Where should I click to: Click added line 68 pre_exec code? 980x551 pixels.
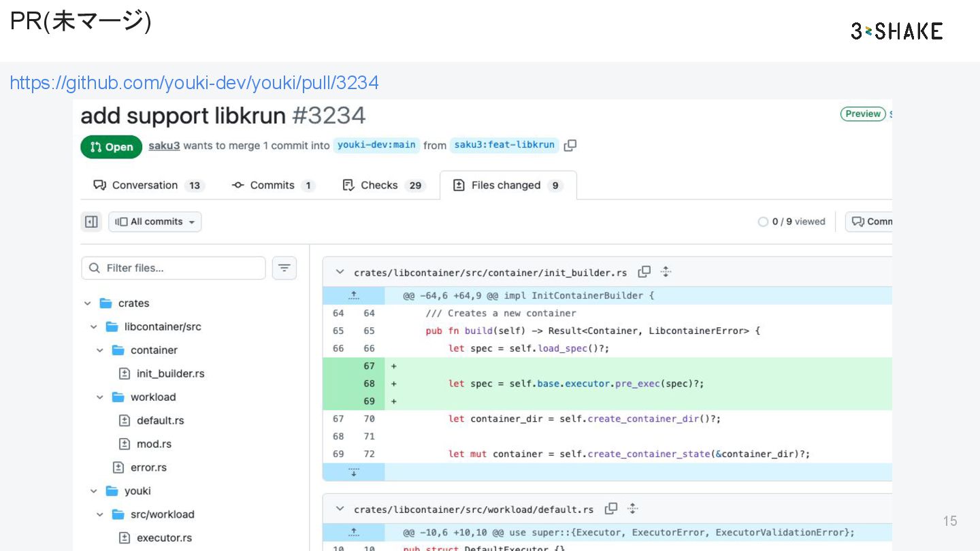tap(576, 384)
